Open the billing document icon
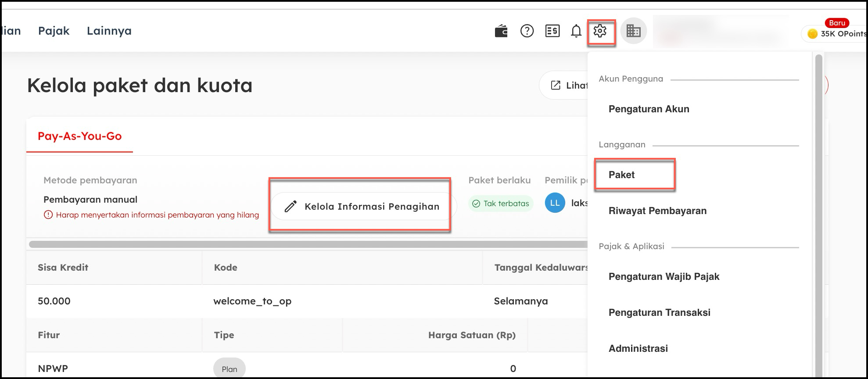This screenshot has height=379, width=868. [x=552, y=31]
